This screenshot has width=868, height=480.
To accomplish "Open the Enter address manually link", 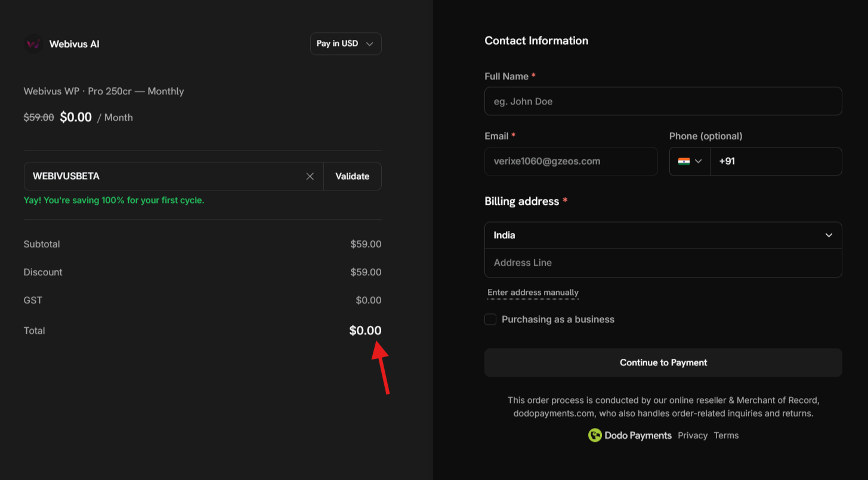I will [x=533, y=293].
